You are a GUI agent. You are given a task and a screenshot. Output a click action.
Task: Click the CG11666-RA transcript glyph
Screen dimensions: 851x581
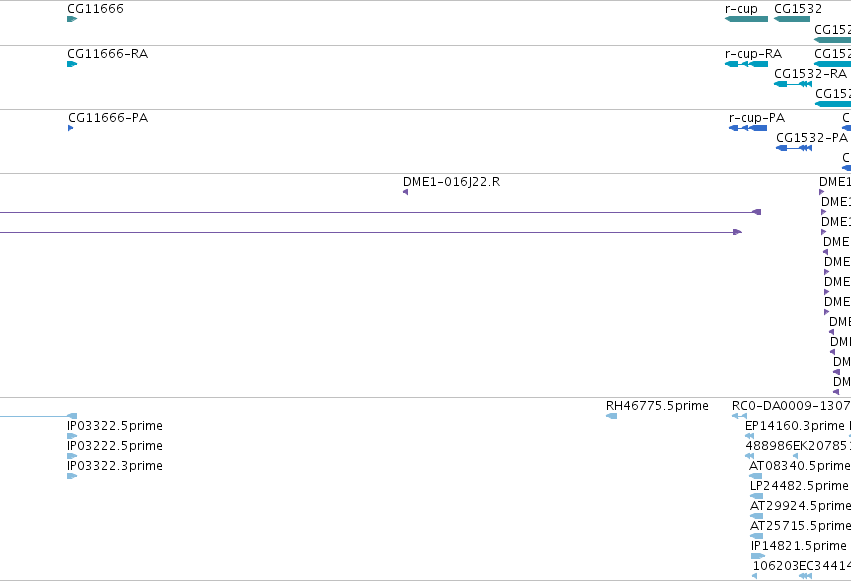(72, 64)
